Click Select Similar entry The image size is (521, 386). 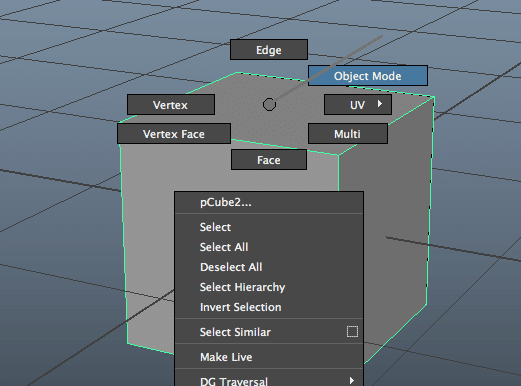click(x=269, y=332)
